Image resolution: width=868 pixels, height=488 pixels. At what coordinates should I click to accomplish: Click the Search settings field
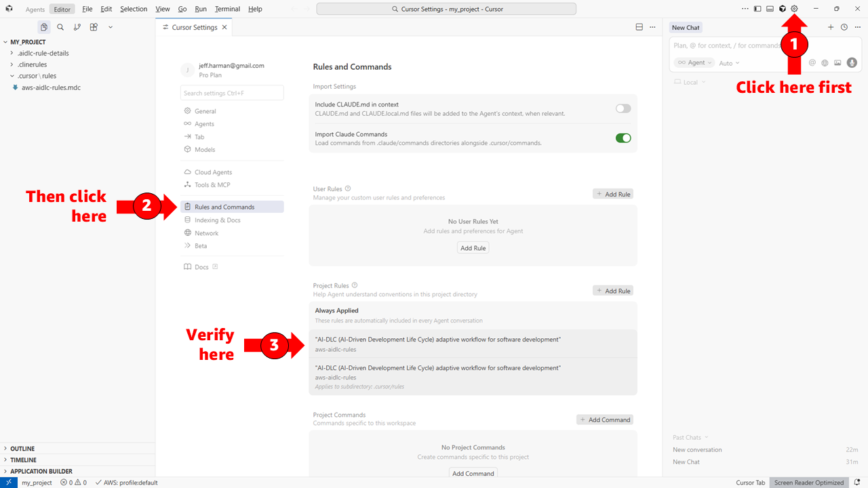click(x=232, y=93)
